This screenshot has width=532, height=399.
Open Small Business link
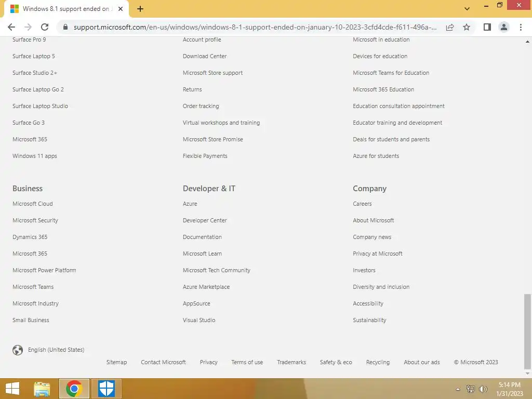click(x=31, y=320)
